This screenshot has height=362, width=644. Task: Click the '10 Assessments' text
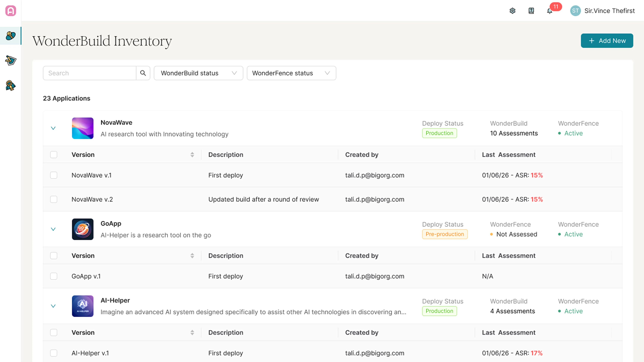(514, 133)
